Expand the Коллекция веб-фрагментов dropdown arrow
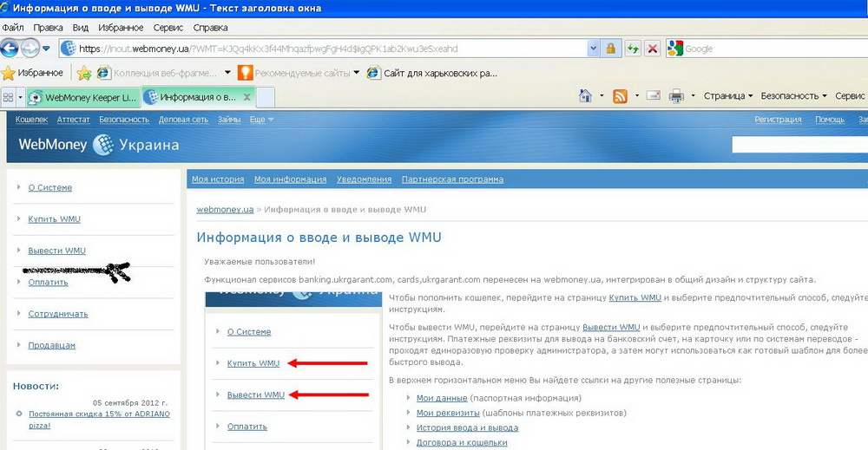Screen dimensions: 868x450 point(227,73)
